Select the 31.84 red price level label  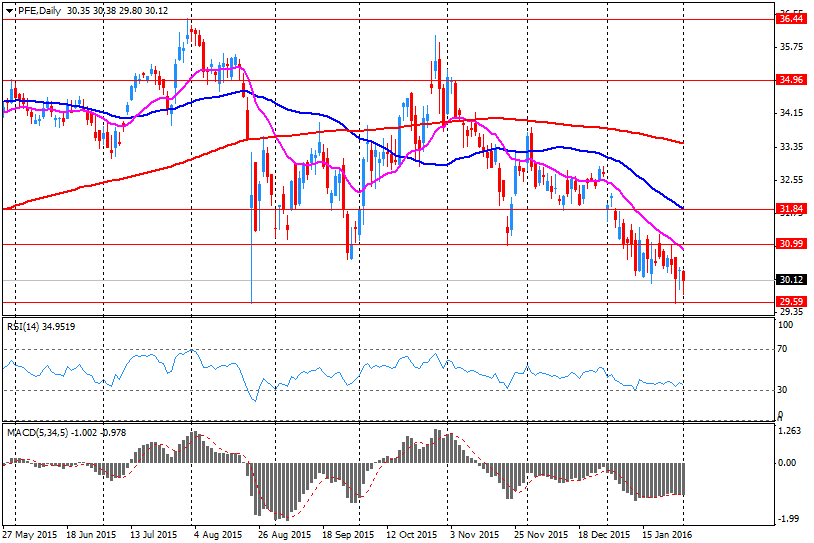(x=791, y=209)
